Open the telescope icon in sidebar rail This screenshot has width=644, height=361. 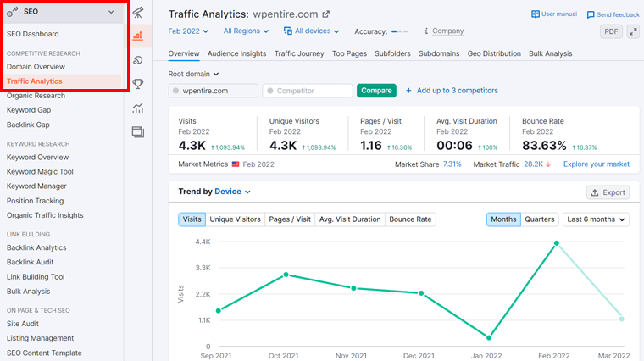point(138,13)
